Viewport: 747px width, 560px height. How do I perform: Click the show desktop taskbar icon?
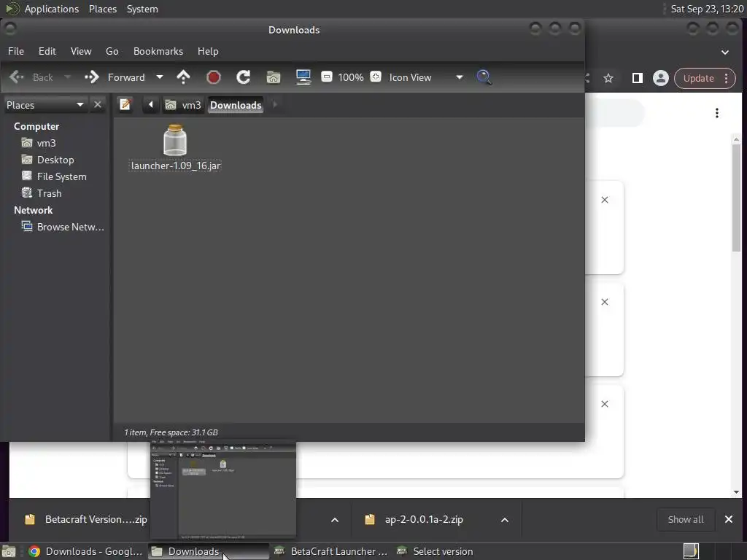(9, 551)
